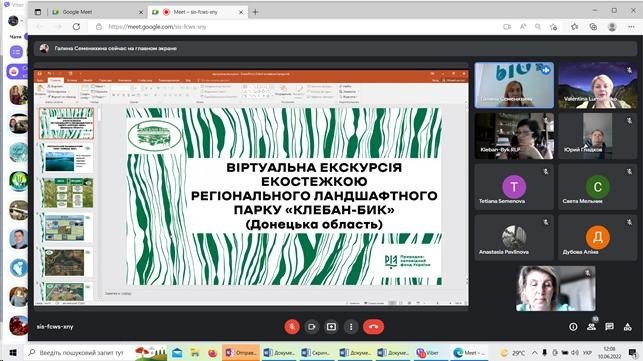Select the Дубова Аліна participant tile

point(597,238)
